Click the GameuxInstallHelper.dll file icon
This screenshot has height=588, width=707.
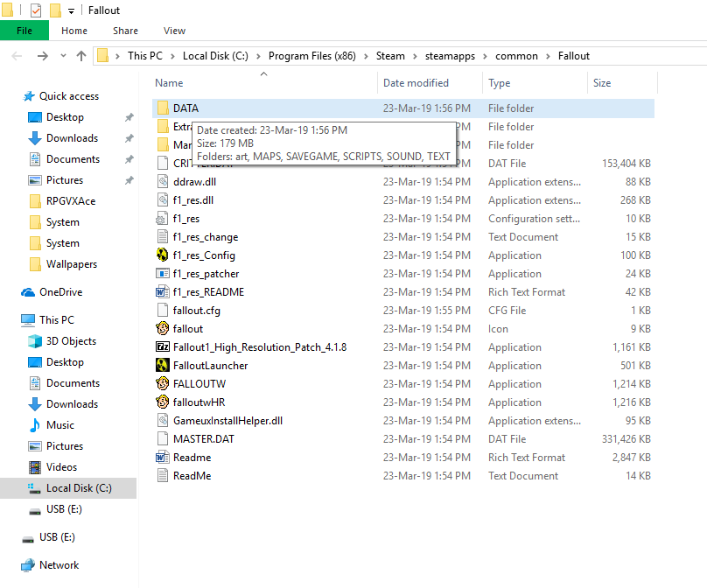click(x=163, y=420)
